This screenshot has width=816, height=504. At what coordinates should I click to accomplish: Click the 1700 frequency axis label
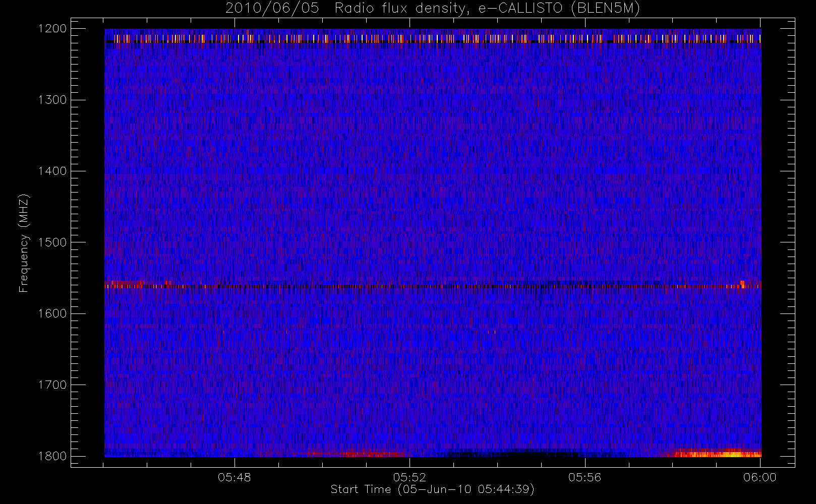[52, 385]
